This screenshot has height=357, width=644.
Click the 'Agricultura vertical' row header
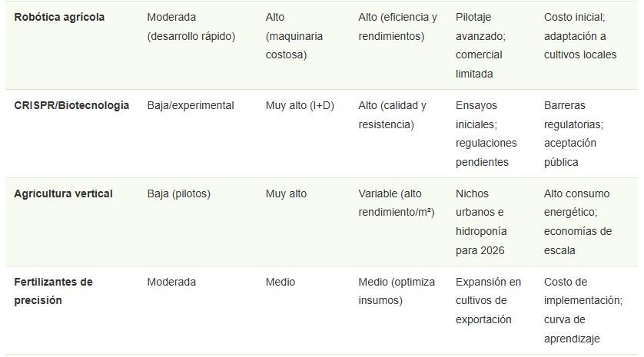coord(63,193)
